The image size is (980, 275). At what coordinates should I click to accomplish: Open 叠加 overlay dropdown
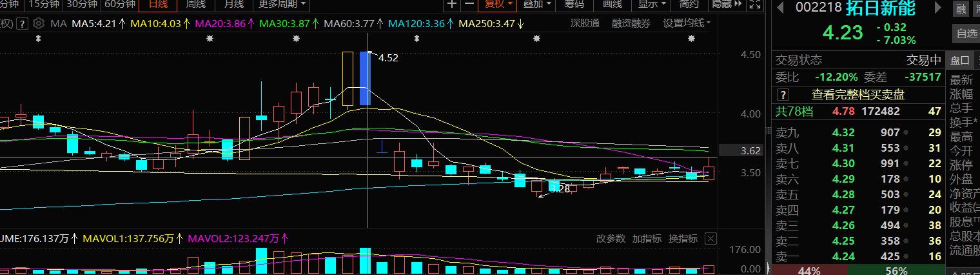[537, 5]
